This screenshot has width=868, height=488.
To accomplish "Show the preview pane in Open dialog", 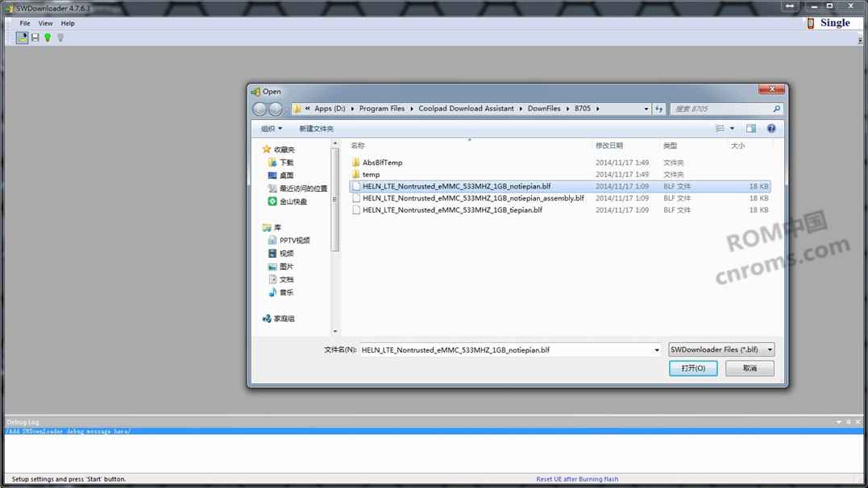I will click(x=751, y=129).
